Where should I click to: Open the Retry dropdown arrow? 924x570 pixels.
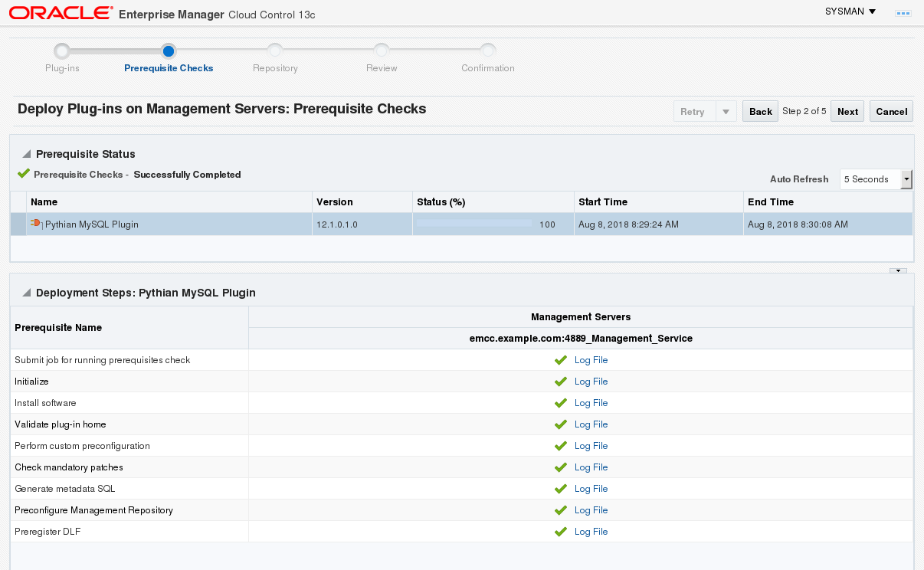726,112
